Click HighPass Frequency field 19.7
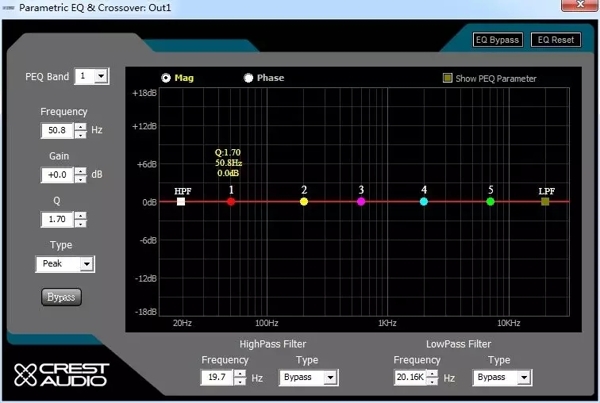This screenshot has height=403, width=600. click(217, 377)
